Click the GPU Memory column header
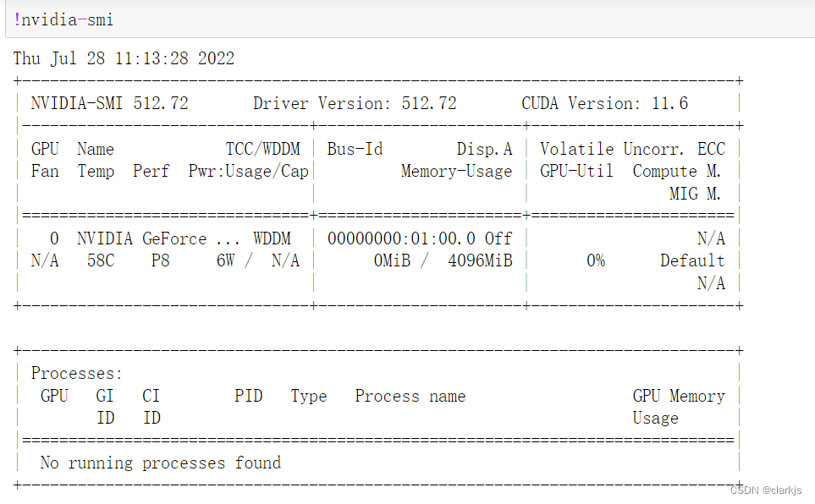 (679, 396)
